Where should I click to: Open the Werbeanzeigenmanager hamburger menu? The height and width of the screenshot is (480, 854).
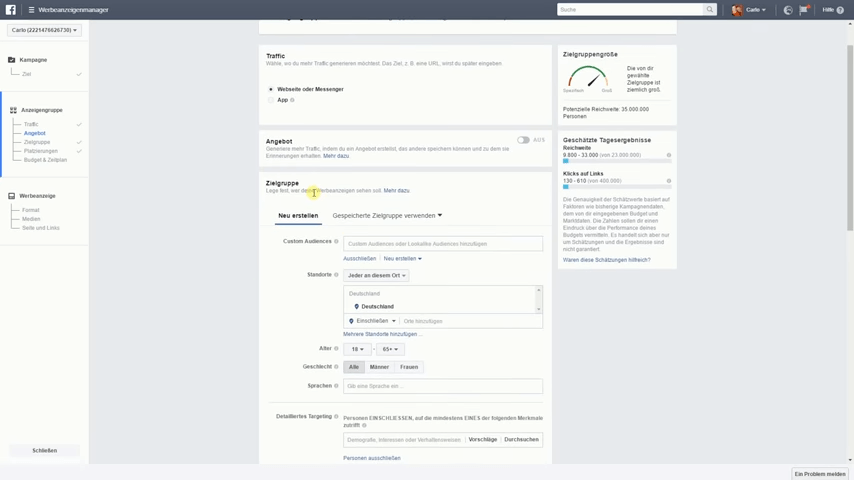point(31,10)
